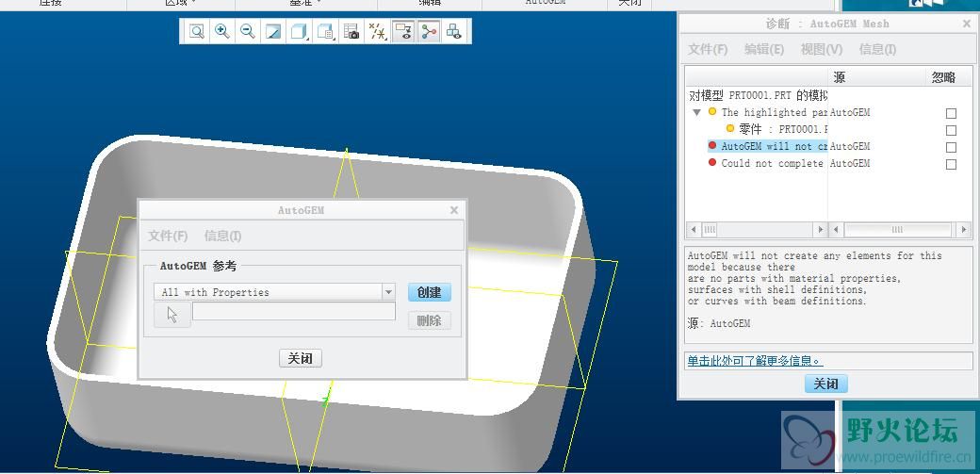The image size is (980, 474).
Task: Click the Zoom In magnifier icon
Action: point(221,31)
